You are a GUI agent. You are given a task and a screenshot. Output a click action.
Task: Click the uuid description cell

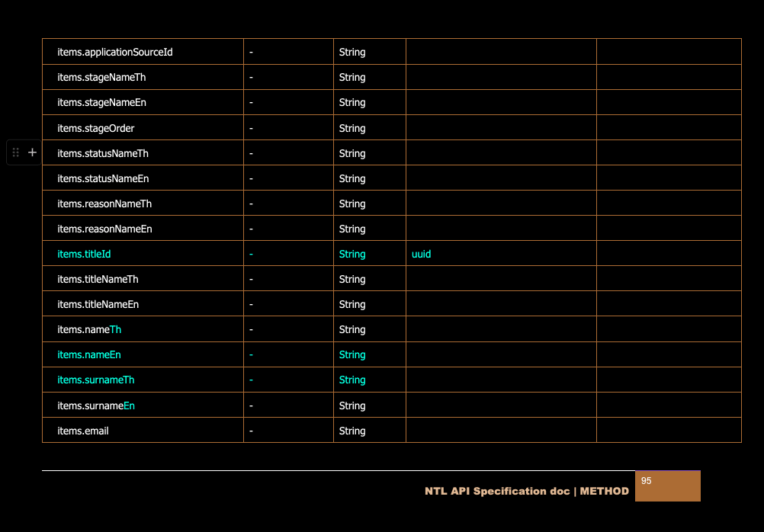(422, 255)
